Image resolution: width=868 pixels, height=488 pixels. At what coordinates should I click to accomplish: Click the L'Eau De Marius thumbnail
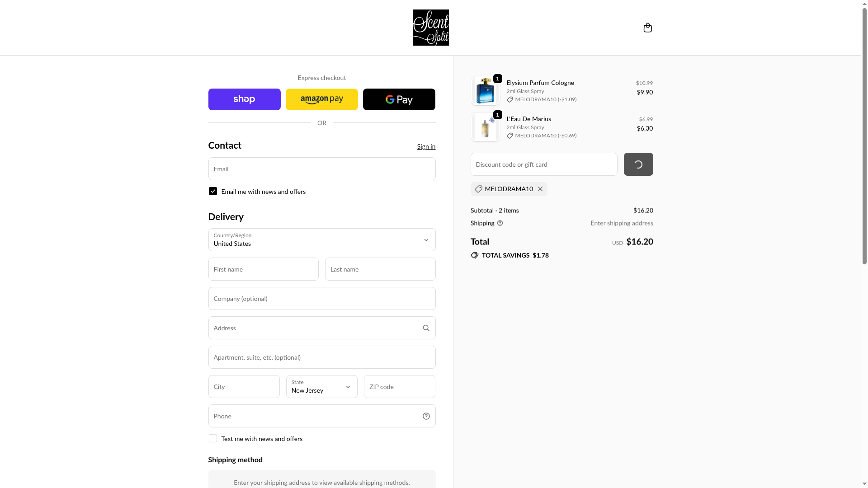(x=485, y=127)
